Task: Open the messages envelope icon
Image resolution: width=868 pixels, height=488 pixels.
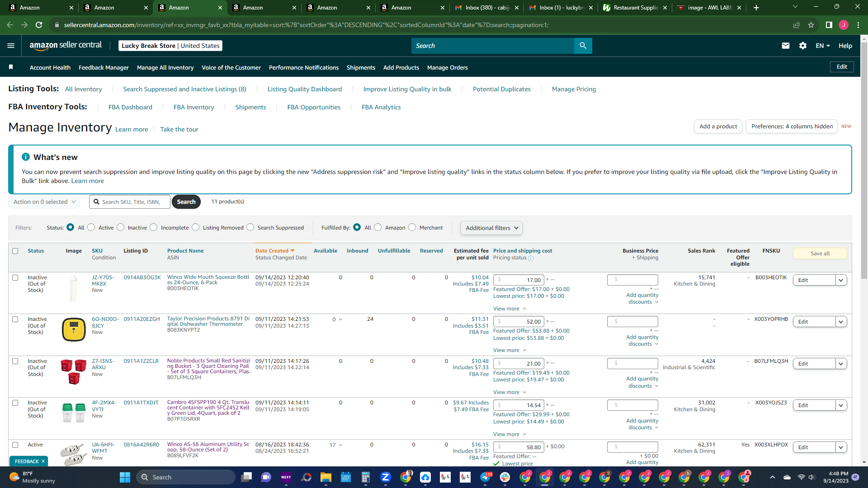Action: (786, 46)
